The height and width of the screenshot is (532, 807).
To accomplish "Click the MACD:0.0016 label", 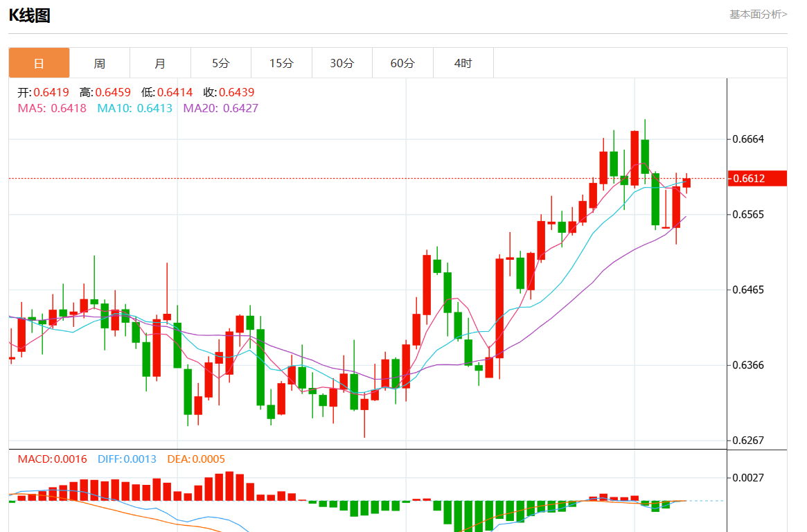I will point(53,459).
